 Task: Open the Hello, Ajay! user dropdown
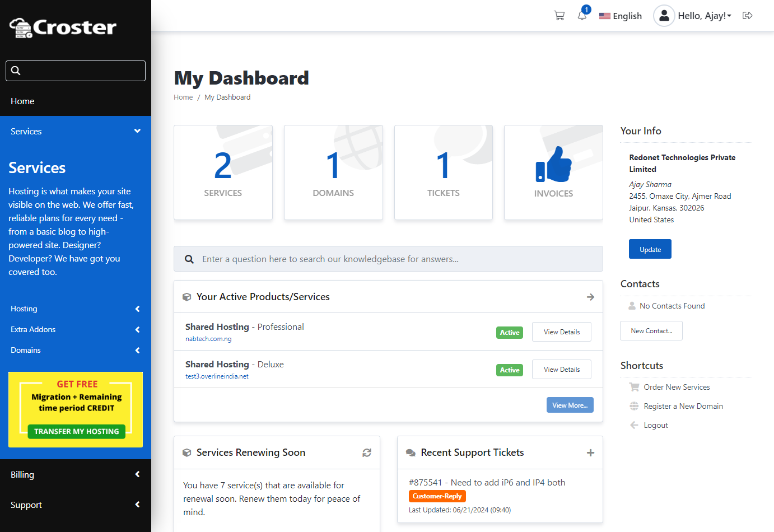click(x=694, y=16)
